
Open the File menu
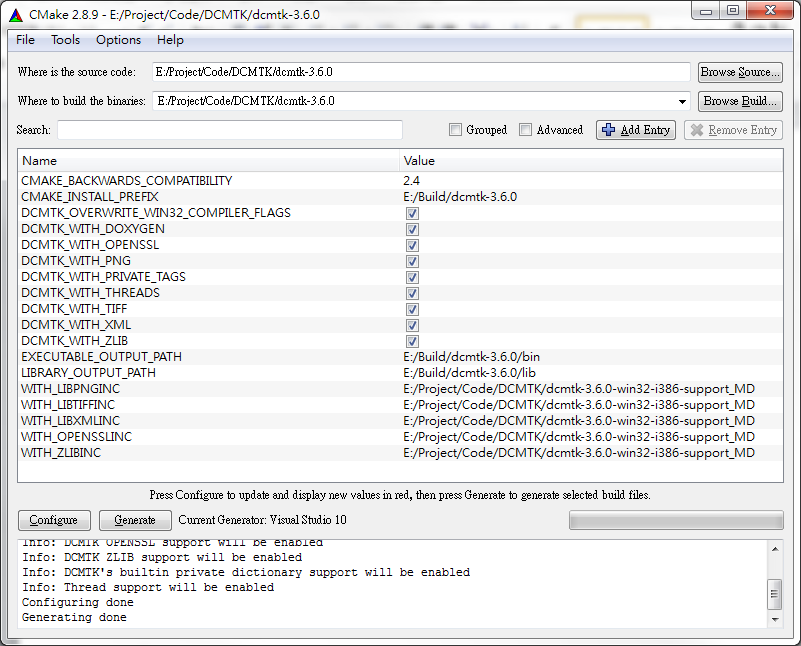(x=26, y=40)
